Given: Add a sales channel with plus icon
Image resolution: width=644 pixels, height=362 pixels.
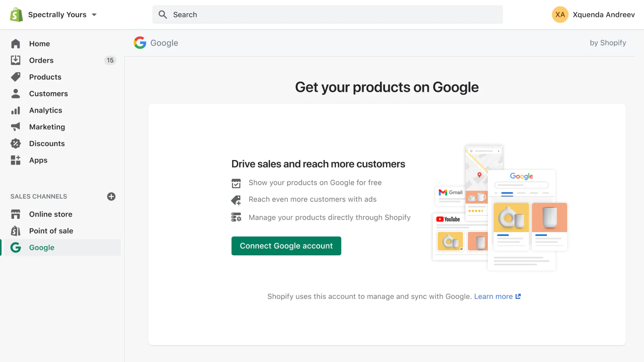Looking at the screenshot, I should [x=111, y=196].
